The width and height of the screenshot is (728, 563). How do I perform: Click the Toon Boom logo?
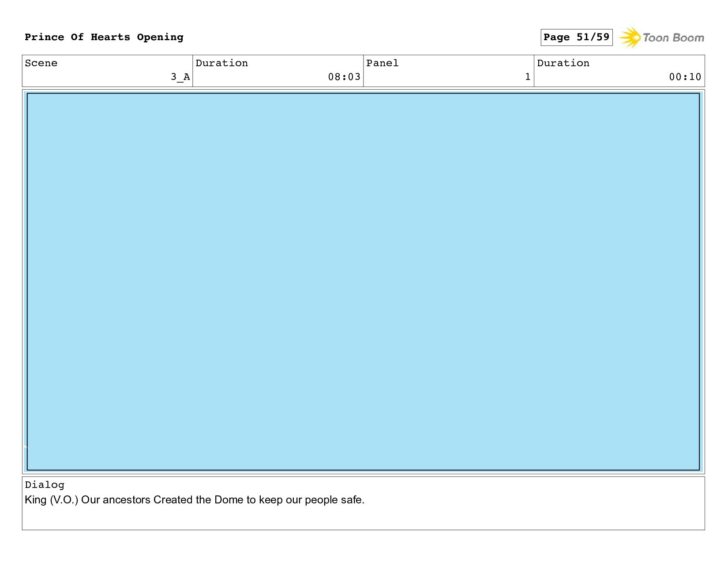pyautogui.click(x=661, y=38)
